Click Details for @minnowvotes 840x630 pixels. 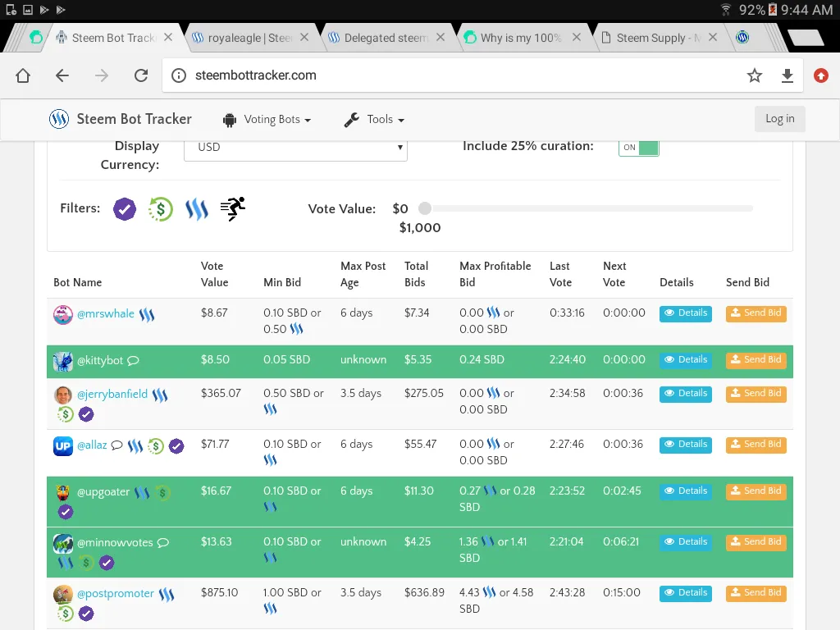pyautogui.click(x=686, y=542)
